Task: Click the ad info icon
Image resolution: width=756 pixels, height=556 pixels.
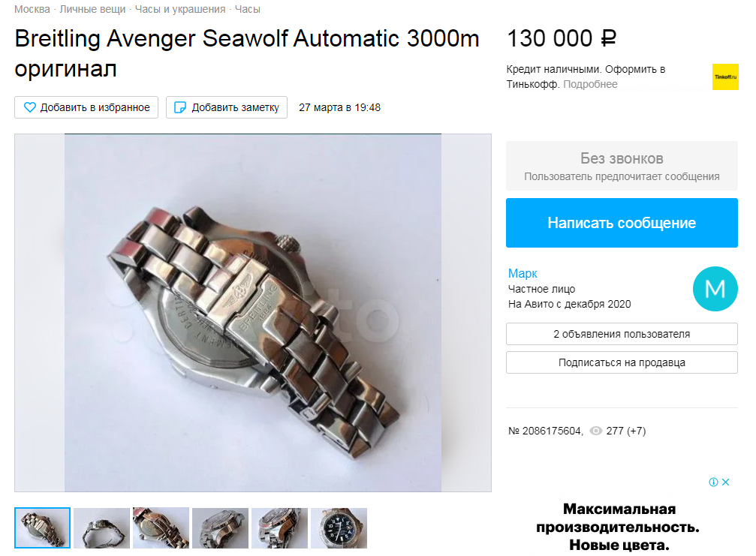Action: (713, 482)
